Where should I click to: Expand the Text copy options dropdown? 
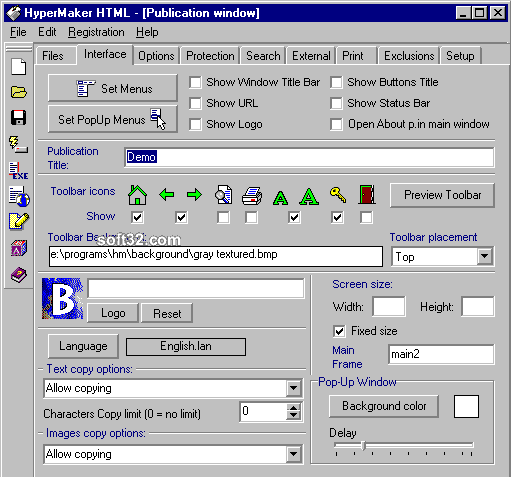(x=294, y=388)
